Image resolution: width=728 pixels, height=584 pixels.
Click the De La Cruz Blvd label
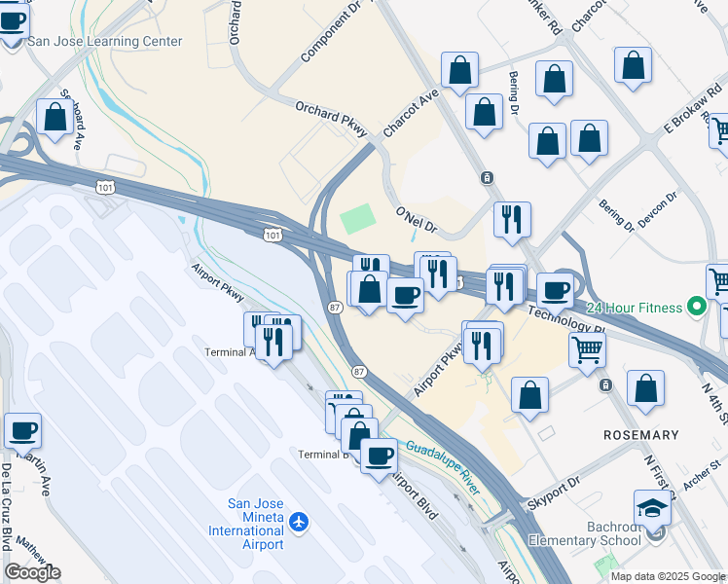[6, 506]
